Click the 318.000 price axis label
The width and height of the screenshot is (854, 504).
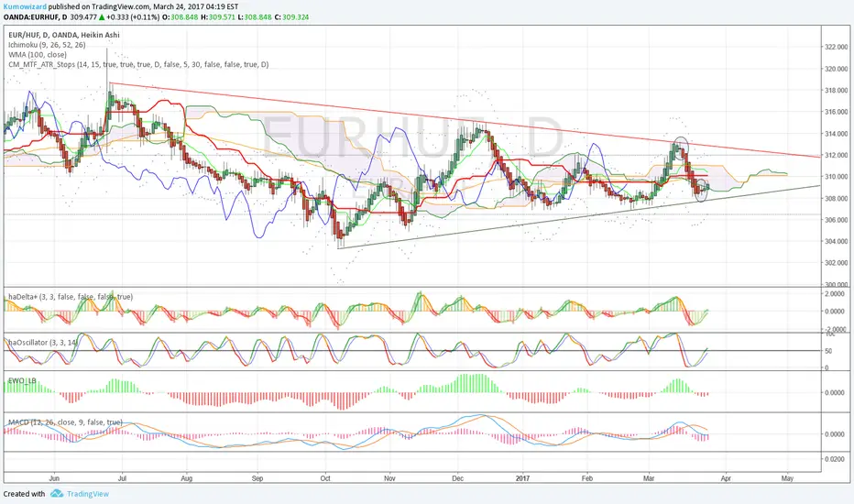tap(836, 90)
